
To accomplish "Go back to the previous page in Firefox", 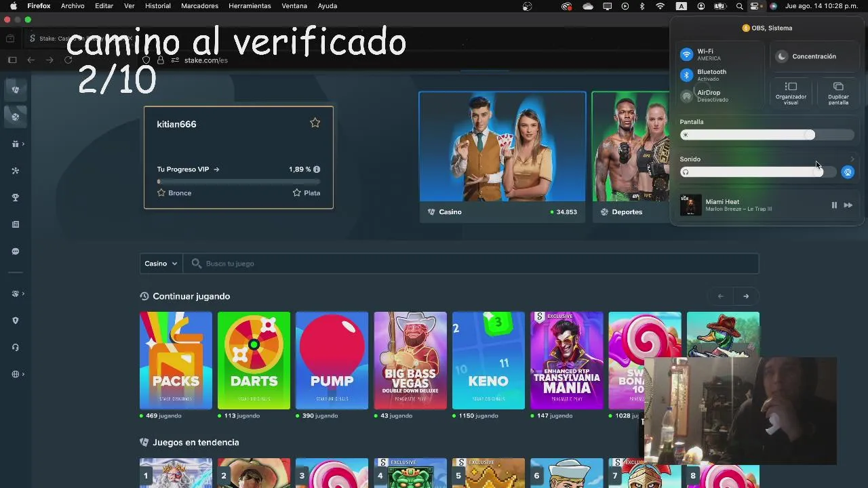I will point(31,60).
